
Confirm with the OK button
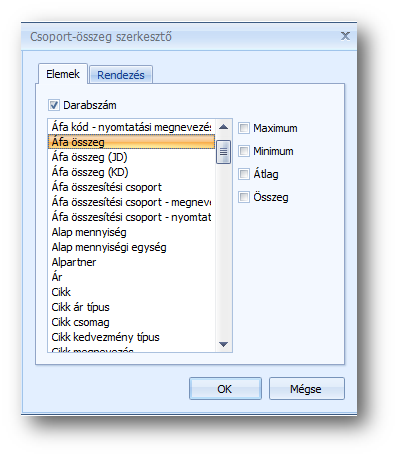[225, 389]
